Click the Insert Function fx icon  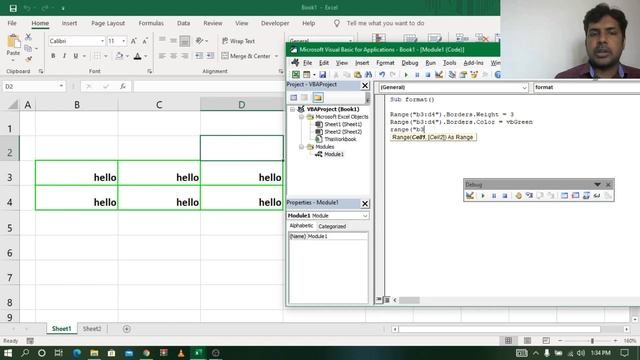coord(123,86)
